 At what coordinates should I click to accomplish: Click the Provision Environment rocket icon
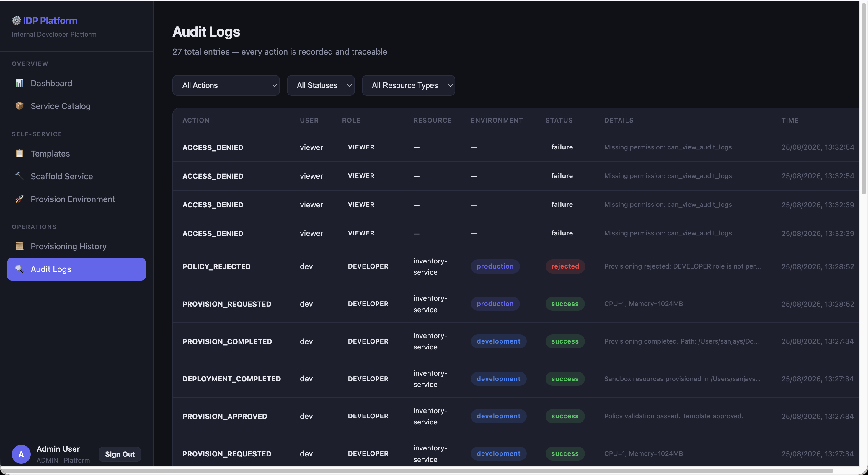[19, 199]
